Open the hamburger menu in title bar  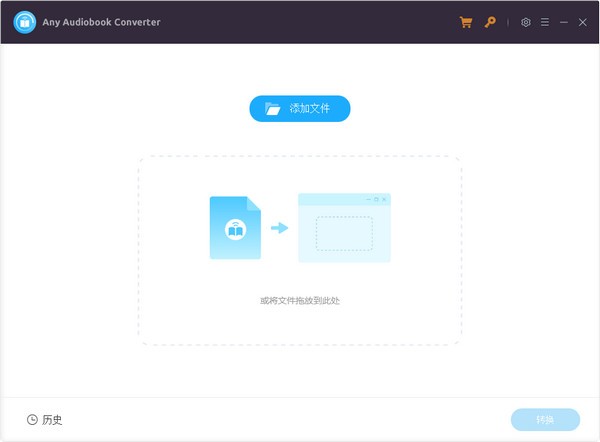(544, 22)
